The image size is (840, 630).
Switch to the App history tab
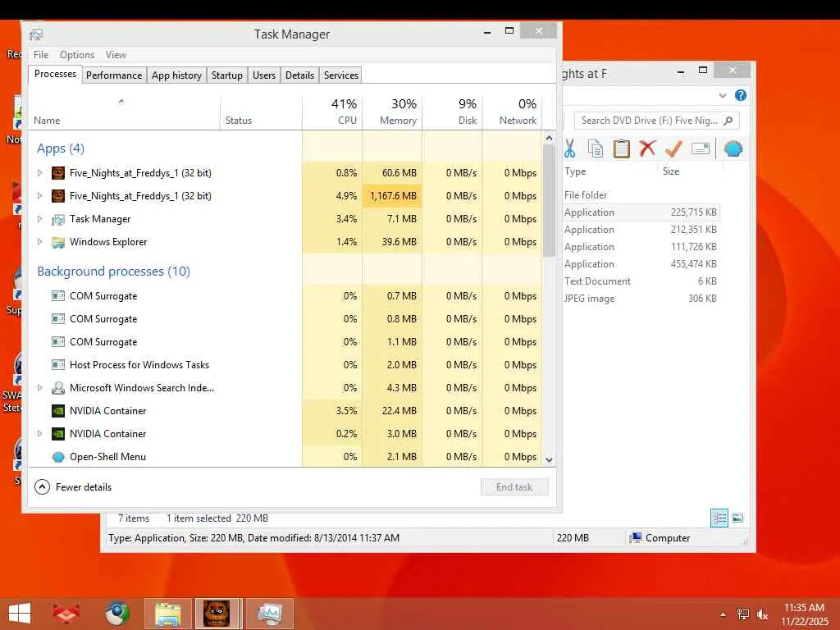(x=177, y=75)
